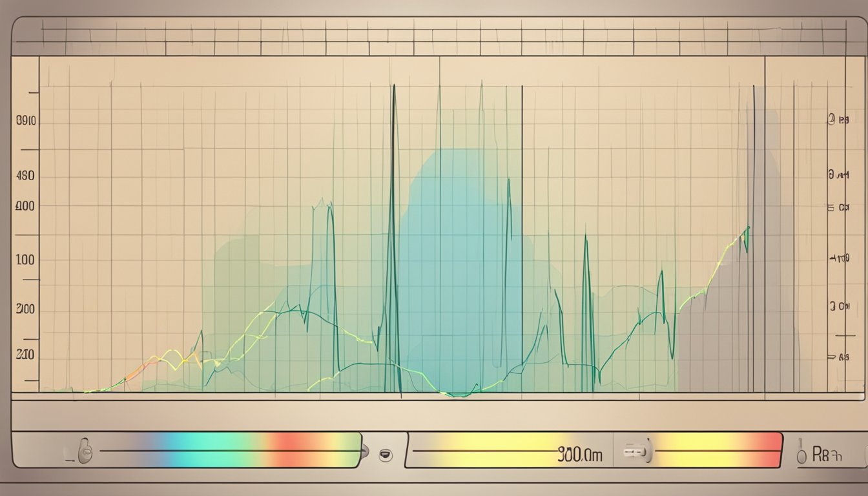Toggle the 0910 scale label on left axis

coord(25,119)
